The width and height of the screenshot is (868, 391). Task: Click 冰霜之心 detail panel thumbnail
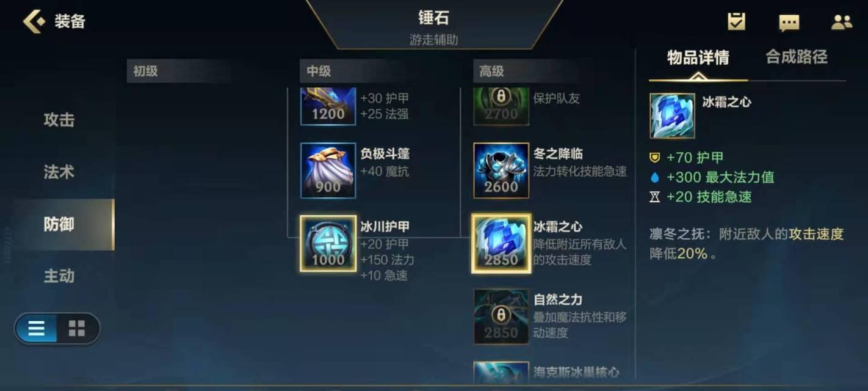tap(672, 116)
